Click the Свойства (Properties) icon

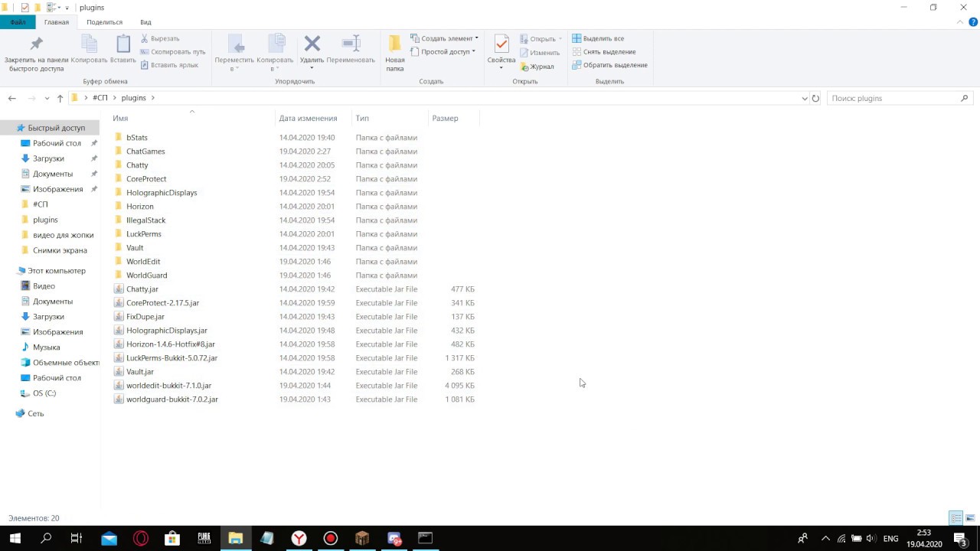pos(501,53)
